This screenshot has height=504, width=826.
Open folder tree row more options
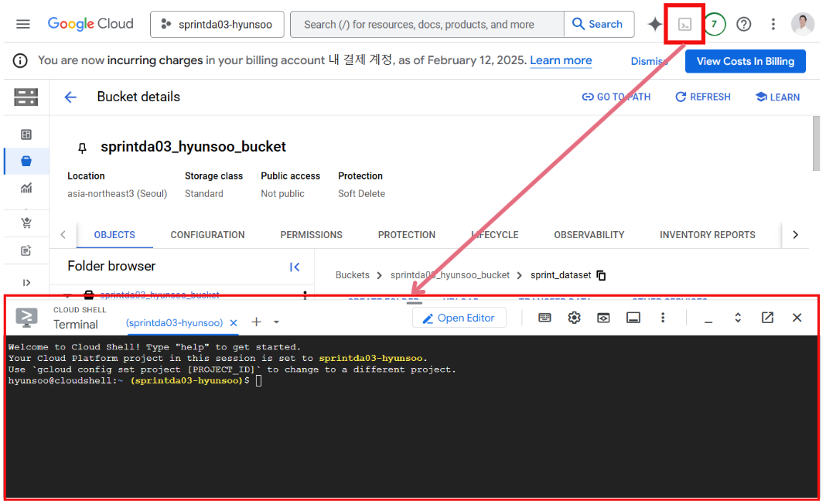click(305, 295)
